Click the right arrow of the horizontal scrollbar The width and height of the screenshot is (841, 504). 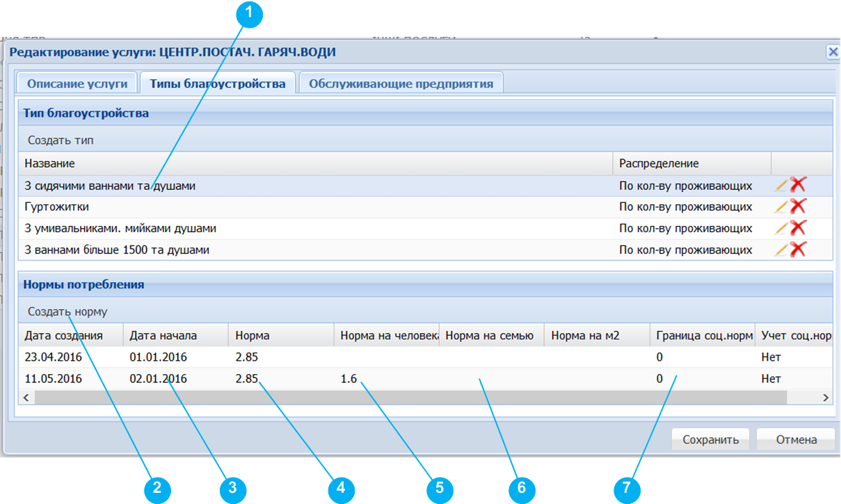coord(826,397)
